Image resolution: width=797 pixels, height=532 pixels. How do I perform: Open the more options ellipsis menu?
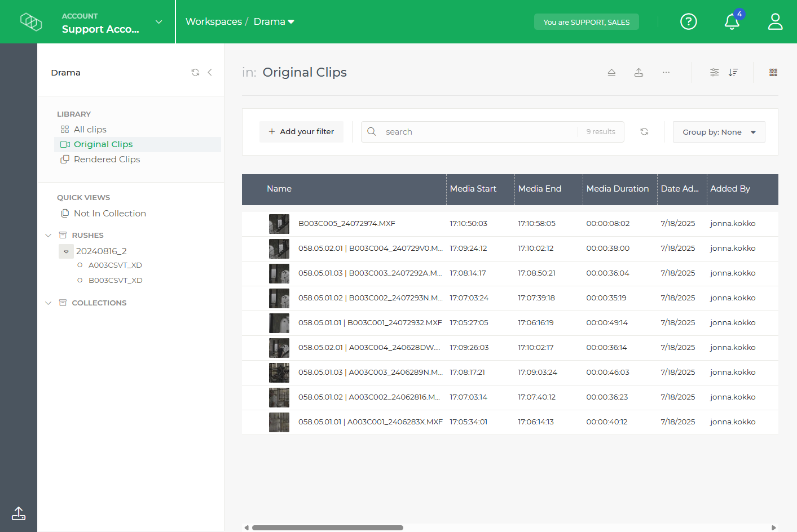(x=666, y=72)
